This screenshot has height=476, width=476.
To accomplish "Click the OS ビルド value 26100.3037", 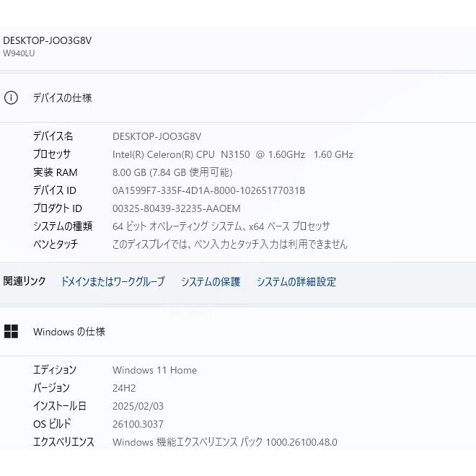I will (x=138, y=424).
